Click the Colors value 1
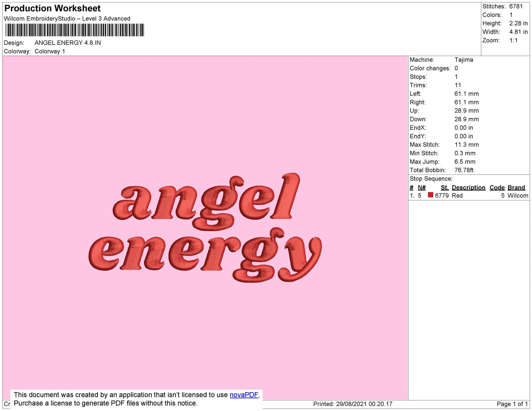The image size is (532, 411). point(511,15)
